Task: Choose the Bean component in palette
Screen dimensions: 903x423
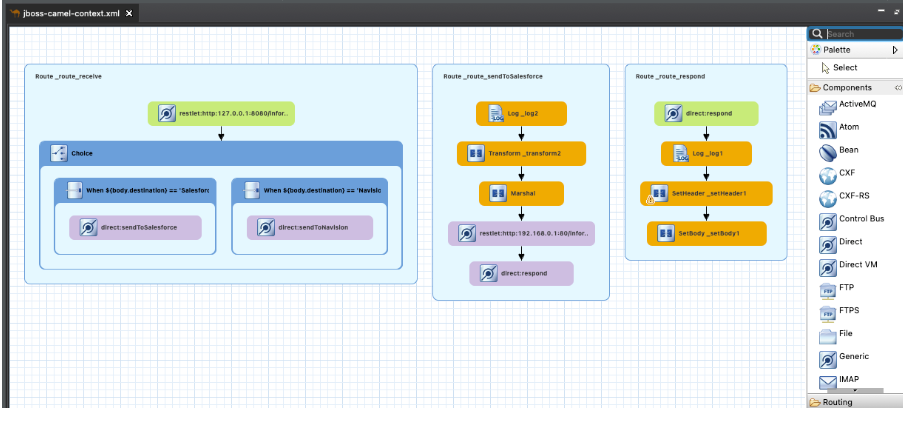Action: point(828,151)
